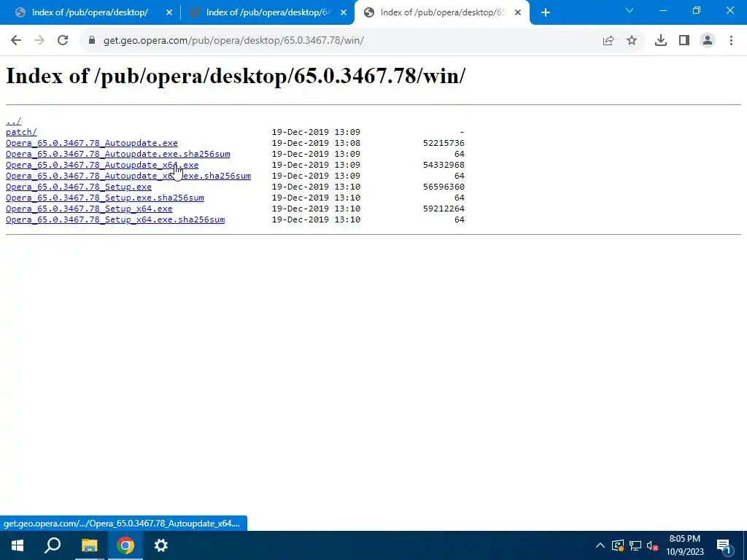
Task: Open the patch/ folder link
Action: tap(21, 132)
